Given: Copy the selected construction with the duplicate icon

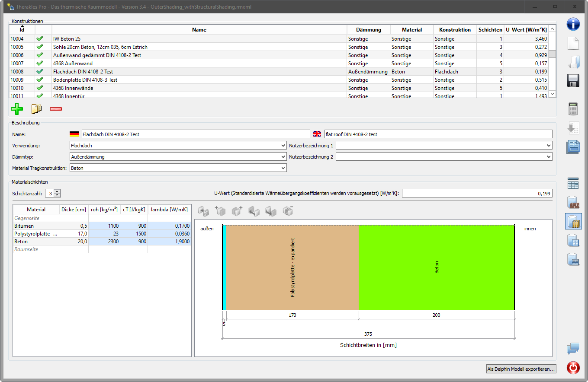Looking at the screenshot, I should click(36, 108).
